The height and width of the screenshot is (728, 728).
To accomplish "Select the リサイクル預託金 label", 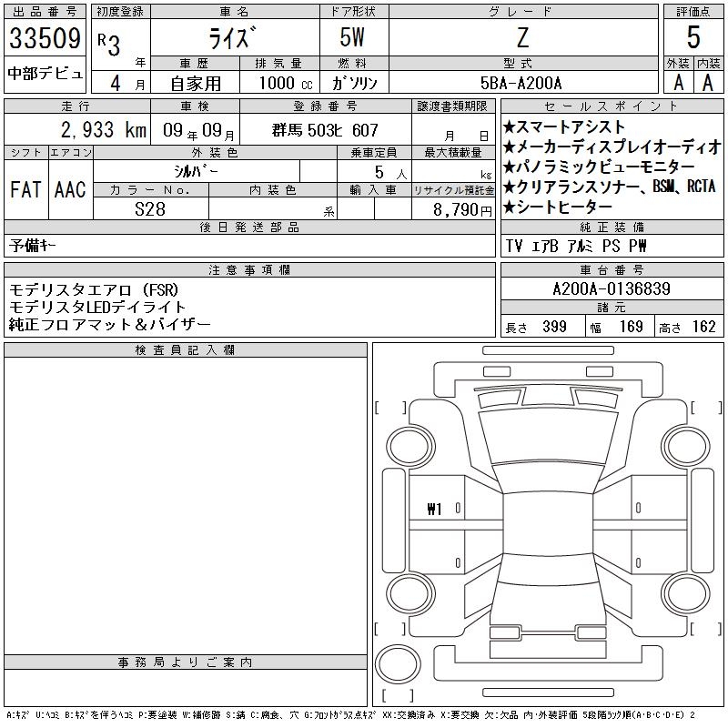I will (453, 190).
